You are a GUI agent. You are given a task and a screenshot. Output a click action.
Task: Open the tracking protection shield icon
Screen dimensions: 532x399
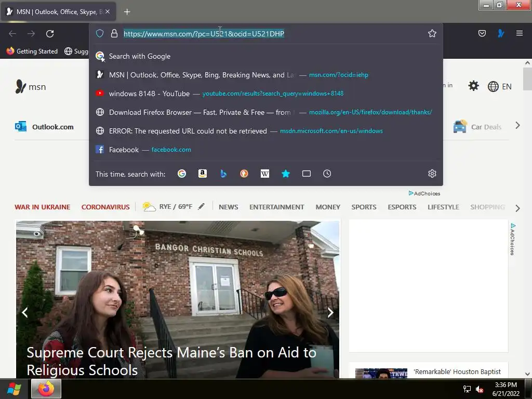[x=99, y=33]
